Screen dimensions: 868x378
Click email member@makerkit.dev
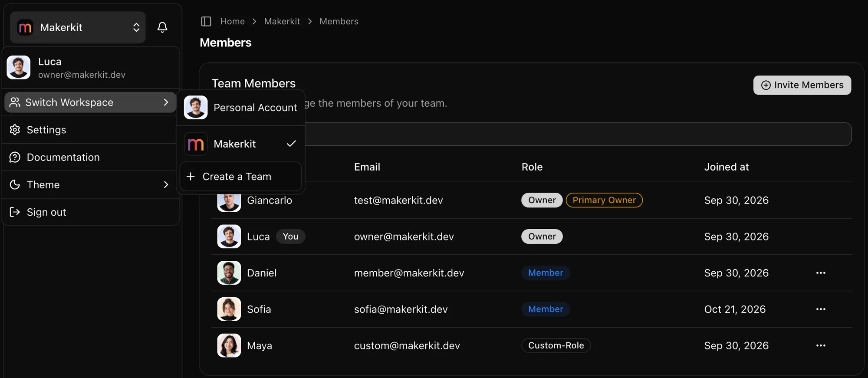(x=409, y=273)
